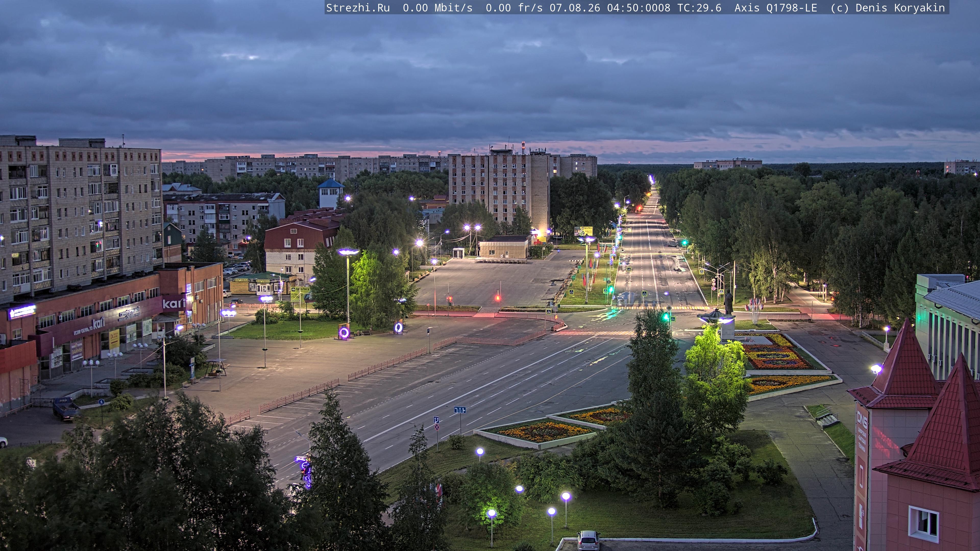Click the "0.00 fr/s" frame rate readout
The width and height of the screenshot is (980, 551).
(514, 8)
